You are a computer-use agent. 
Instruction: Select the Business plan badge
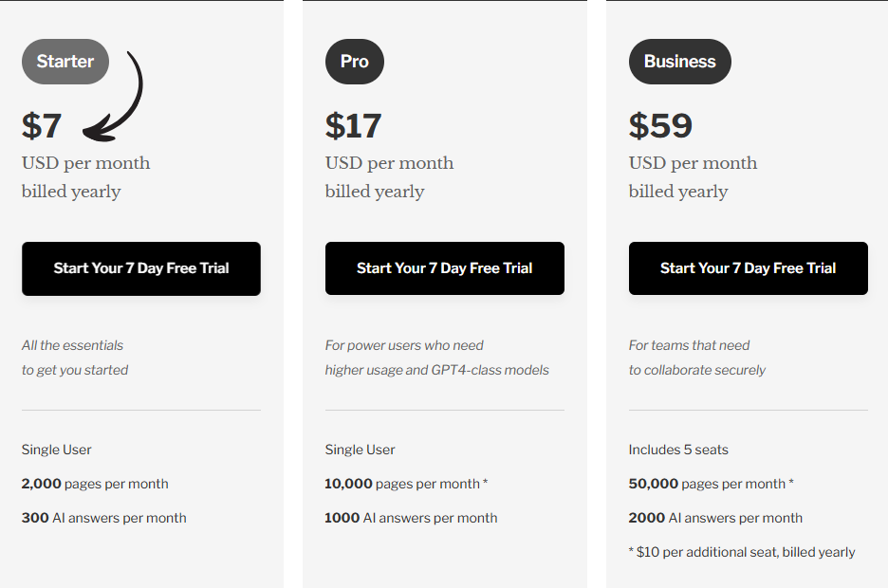pyautogui.click(x=679, y=62)
